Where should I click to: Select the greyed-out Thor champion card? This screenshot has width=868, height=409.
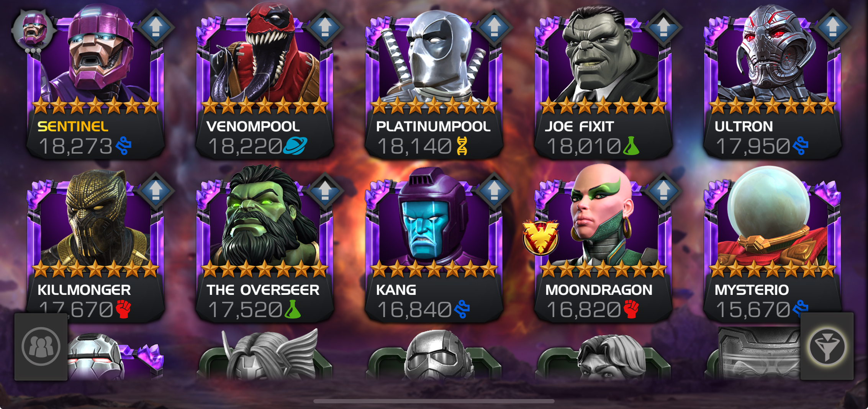click(x=264, y=354)
